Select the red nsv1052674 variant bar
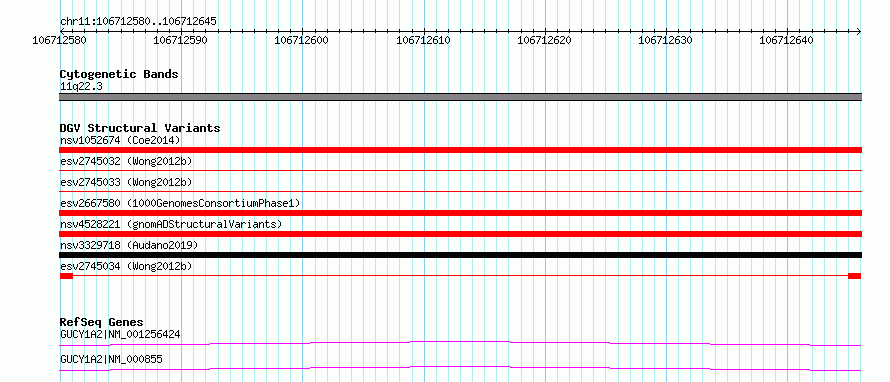 (460, 150)
